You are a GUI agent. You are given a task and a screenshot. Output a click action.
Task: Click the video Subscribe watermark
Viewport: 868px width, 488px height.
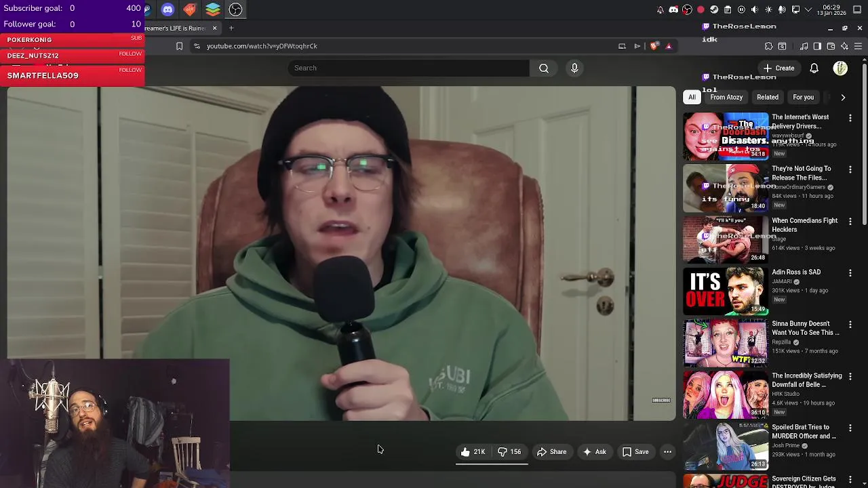click(661, 401)
